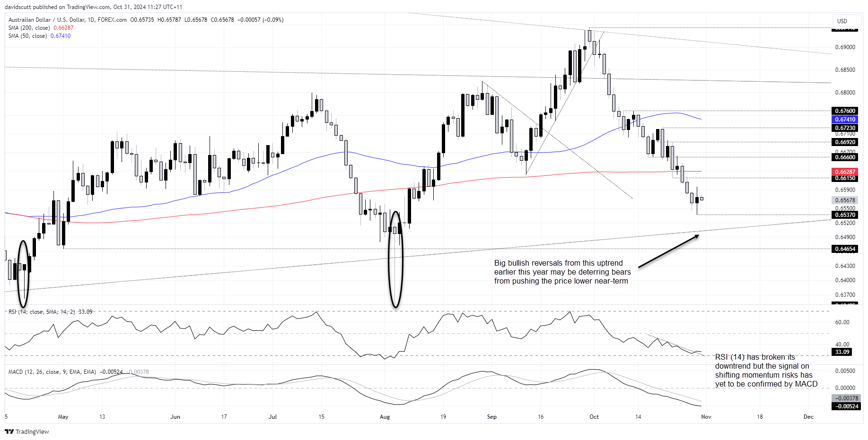
Task: Click the Dec date on time axis
Action: pyautogui.click(x=809, y=417)
